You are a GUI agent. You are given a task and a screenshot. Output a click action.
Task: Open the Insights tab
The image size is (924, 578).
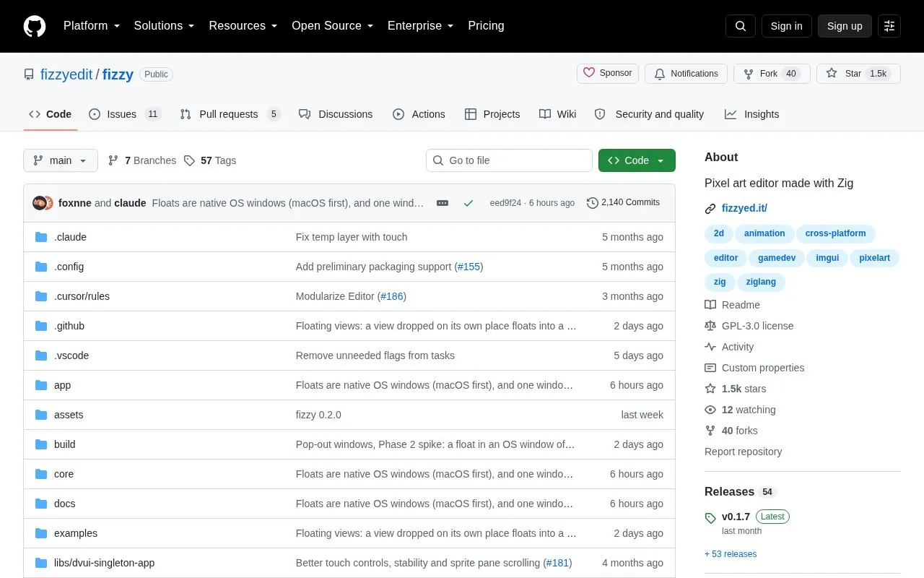[x=752, y=114]
